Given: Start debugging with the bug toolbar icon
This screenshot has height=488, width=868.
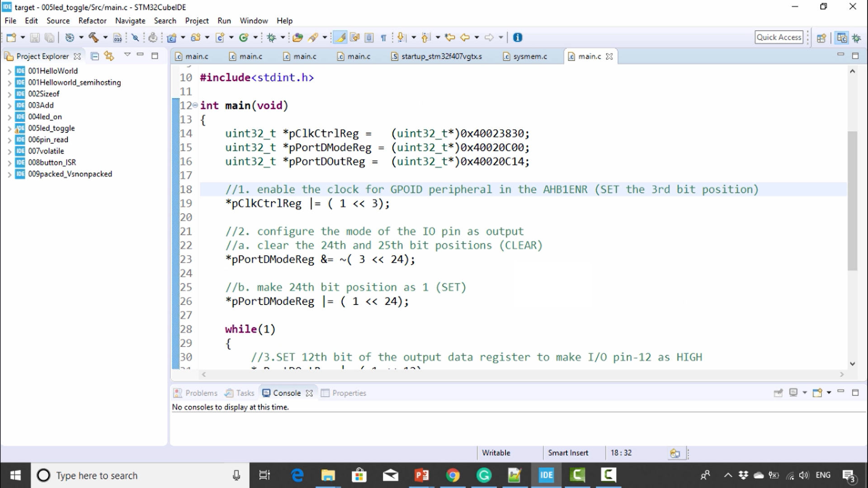Looking at the screenshot, I should point(270,38).
